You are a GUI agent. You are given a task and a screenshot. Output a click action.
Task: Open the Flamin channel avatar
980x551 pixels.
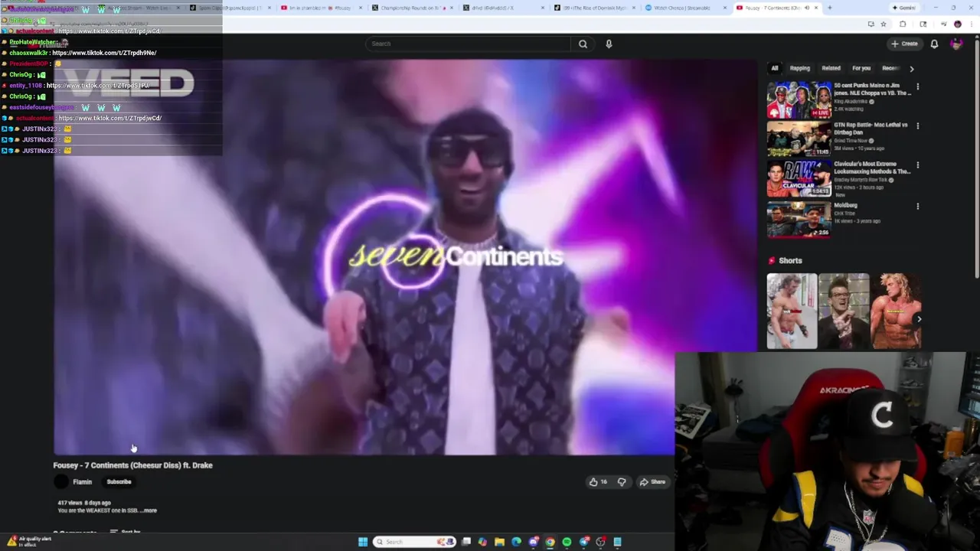point(60,481)
